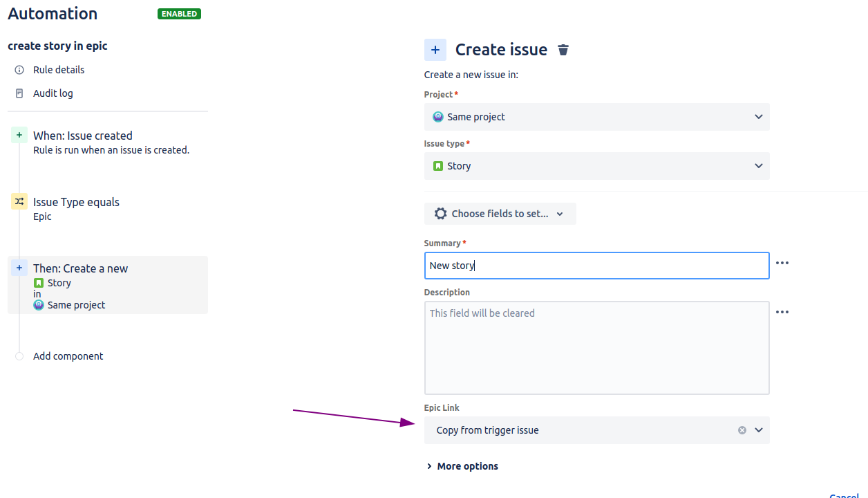868x498 pixels.
Task: Click the plus icon next to Create issue heading
Action: (x=435, y=49)
